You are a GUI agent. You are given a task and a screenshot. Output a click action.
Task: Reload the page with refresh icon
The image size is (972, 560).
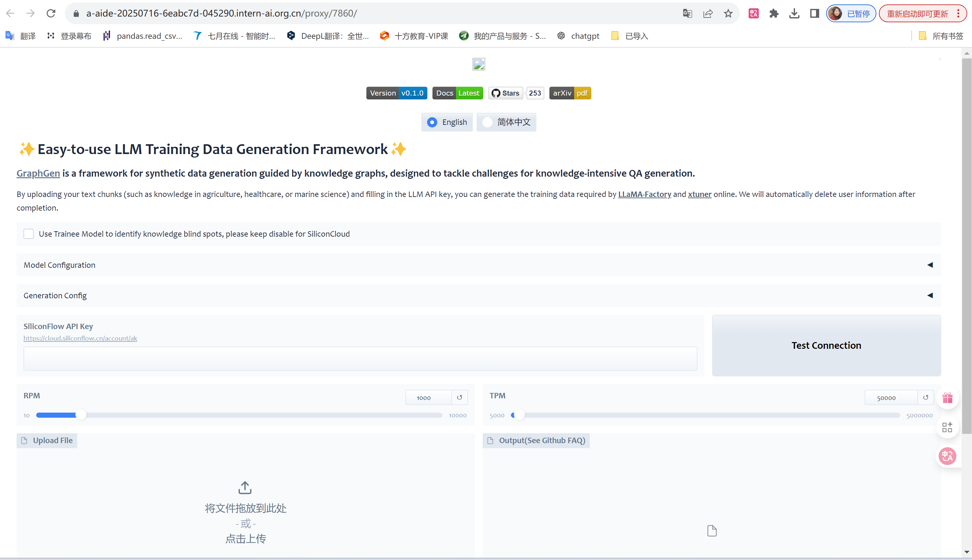point(51,13)
